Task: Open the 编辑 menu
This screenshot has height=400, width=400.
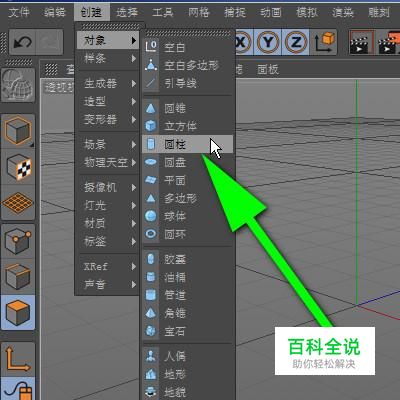Action: click(55, 13)
